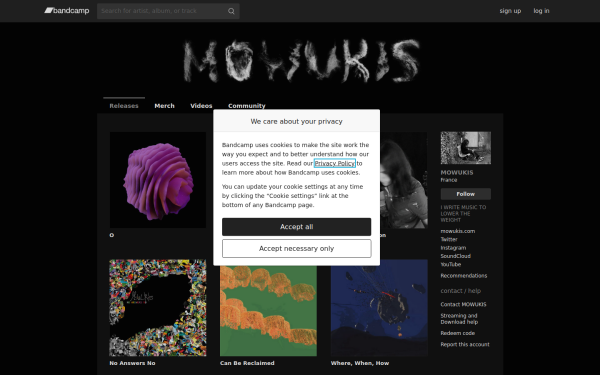Click Accept necessary only button
600x375 pixels.
[x=297, y=249]
